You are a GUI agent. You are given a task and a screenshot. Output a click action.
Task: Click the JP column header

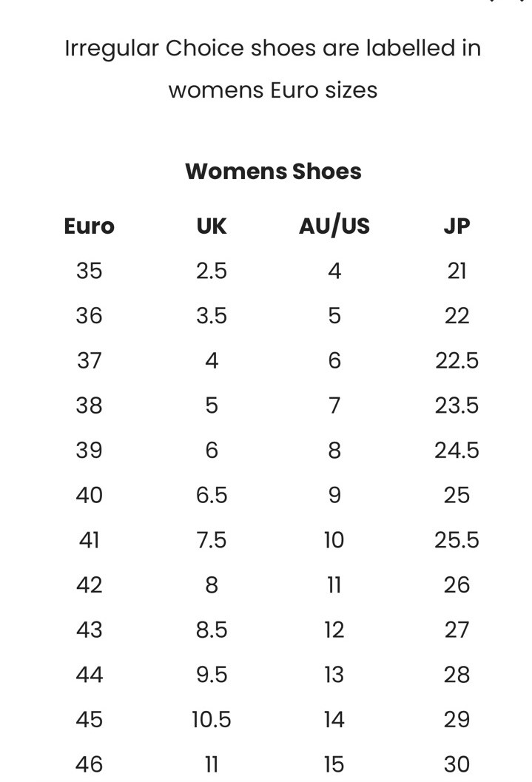[457, 226]
